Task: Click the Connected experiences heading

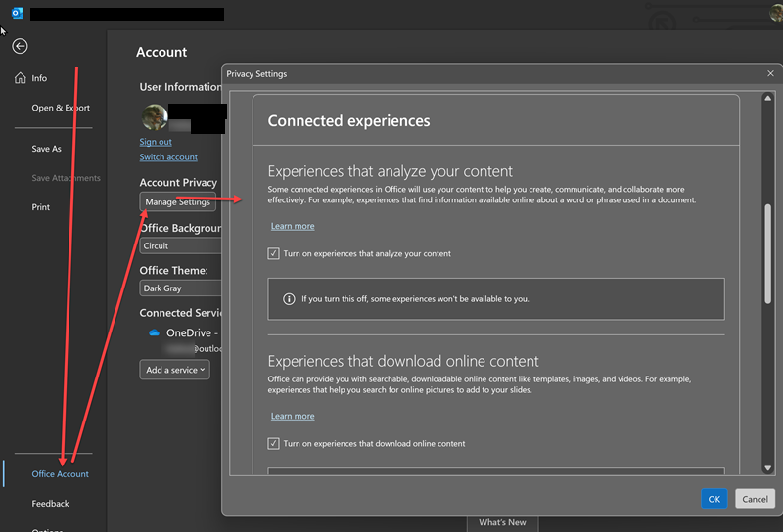Action: tap(348, 120)
